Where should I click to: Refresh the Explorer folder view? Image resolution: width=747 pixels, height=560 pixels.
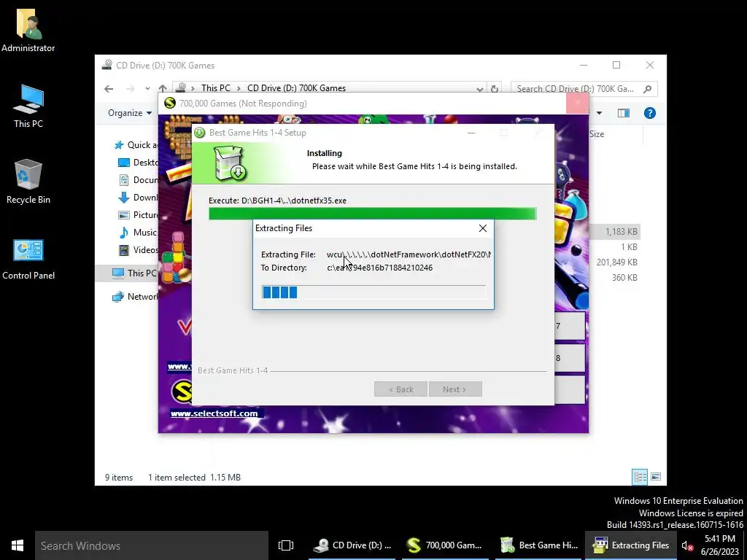tap(495, 88)
